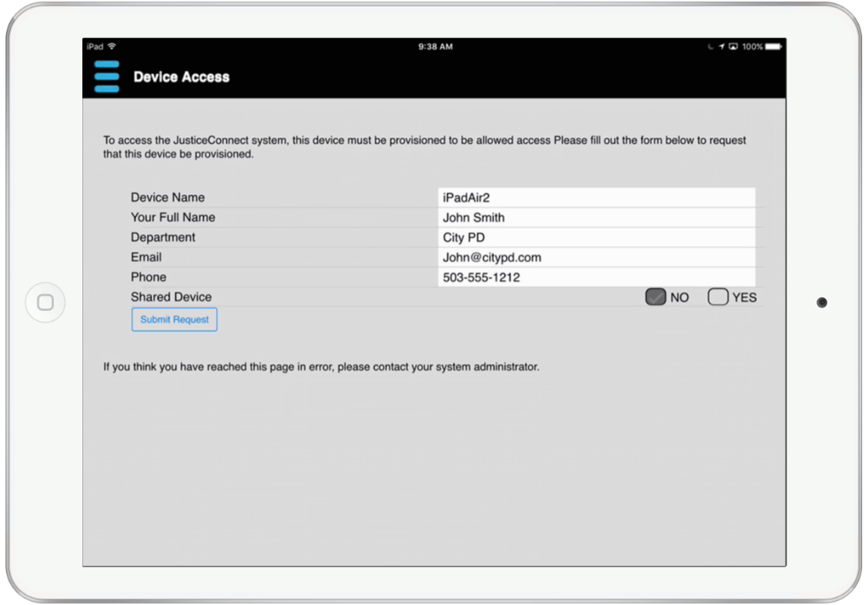
Task: Click the system administrator notice text
Action: coord(319,366)
